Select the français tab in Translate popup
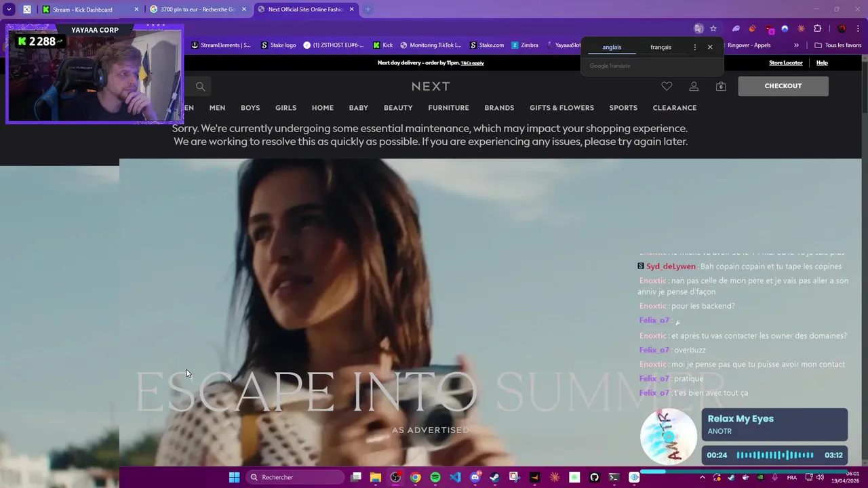 (660, 47)
